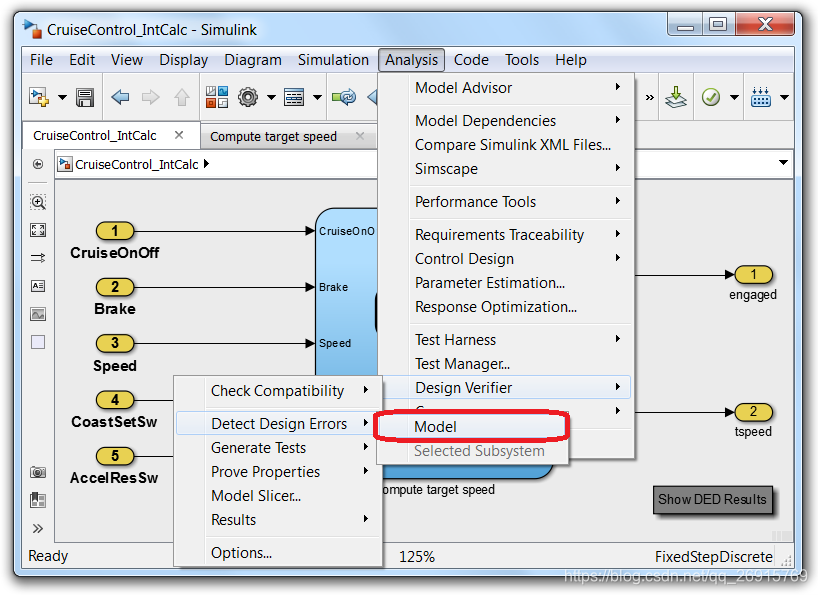Click the viewmarks palette icon above the chevron
818x595 pixels.
tap(38, 500)
